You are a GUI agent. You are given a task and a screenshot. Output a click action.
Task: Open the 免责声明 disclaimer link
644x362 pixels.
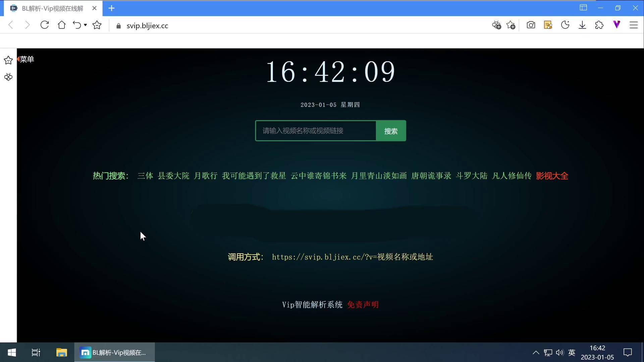coord(363,305)
